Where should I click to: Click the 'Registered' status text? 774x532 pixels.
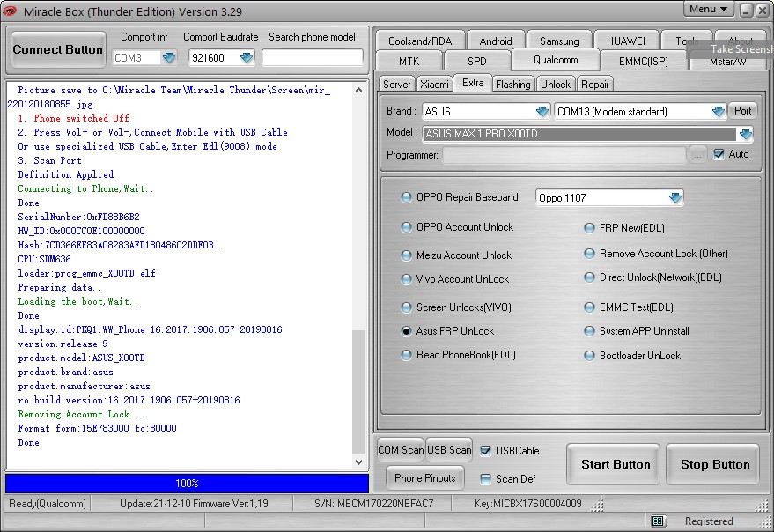(x=709, y=521)
